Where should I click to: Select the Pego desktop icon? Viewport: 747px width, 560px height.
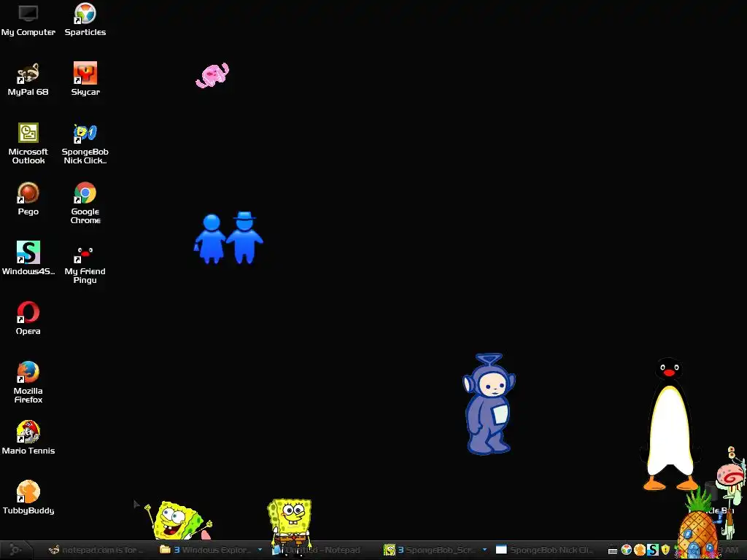(28, 199)
